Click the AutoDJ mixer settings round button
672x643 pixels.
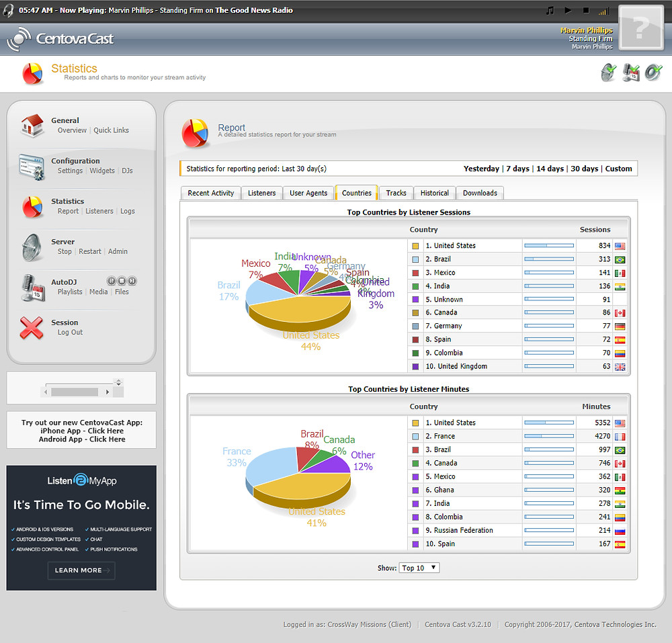[112, 281]
